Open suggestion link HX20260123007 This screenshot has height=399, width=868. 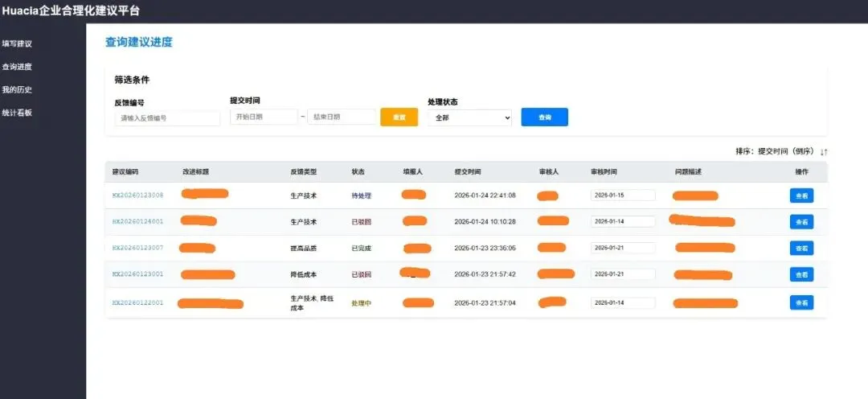(x=138, y=248)
